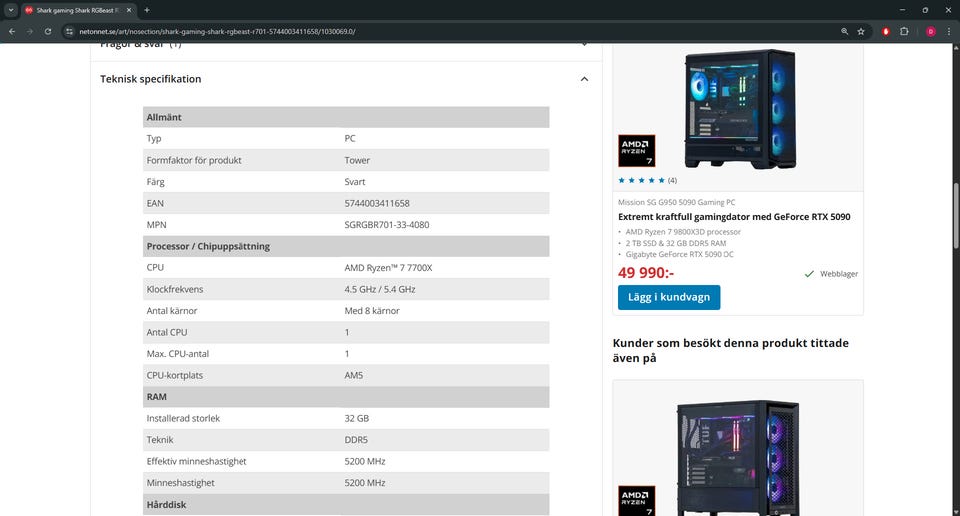The image size is (960, 516).
Task: Click the browser back arrow
Action: point(12,31)
